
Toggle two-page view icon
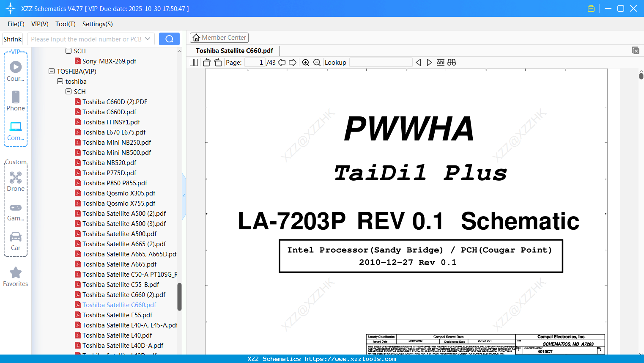[194, 62]
